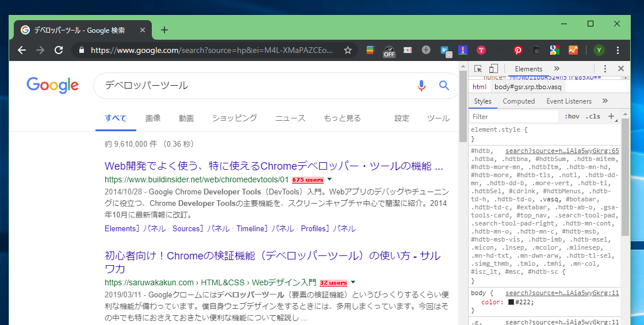Image resolution: width=644 pixels, height=325 pixels.
Task: Close the Google 検索 tab
Action: coord(143,30)
